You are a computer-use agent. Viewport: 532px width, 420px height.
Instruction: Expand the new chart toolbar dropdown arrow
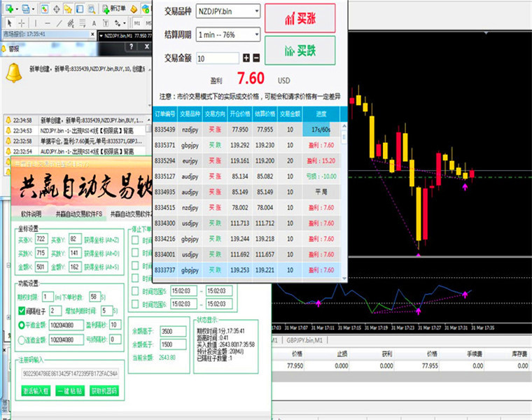point(17,9)
